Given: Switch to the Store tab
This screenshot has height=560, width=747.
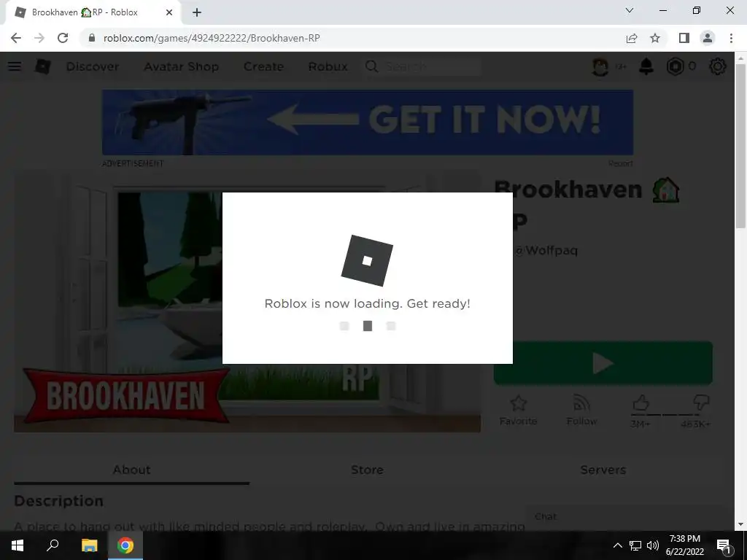Looking at the screenshot, I should pos(368,470).
